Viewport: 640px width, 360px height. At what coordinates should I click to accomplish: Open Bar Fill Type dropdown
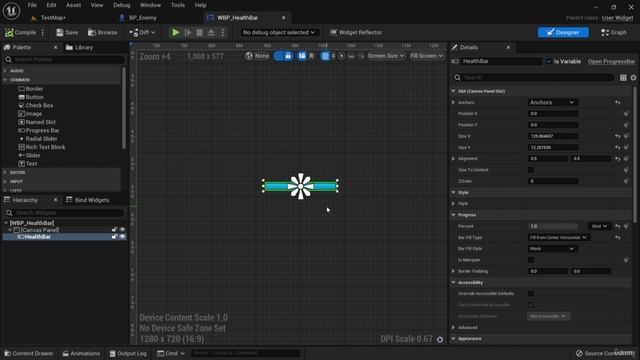tap(558, 238)
